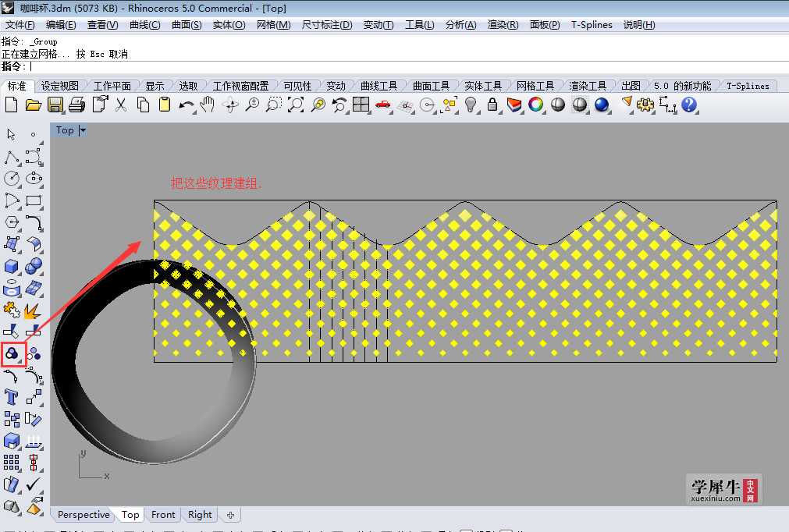This screenshot has height=532, width=789.
Task: Click the single Point tool
Action: [34, 134]
